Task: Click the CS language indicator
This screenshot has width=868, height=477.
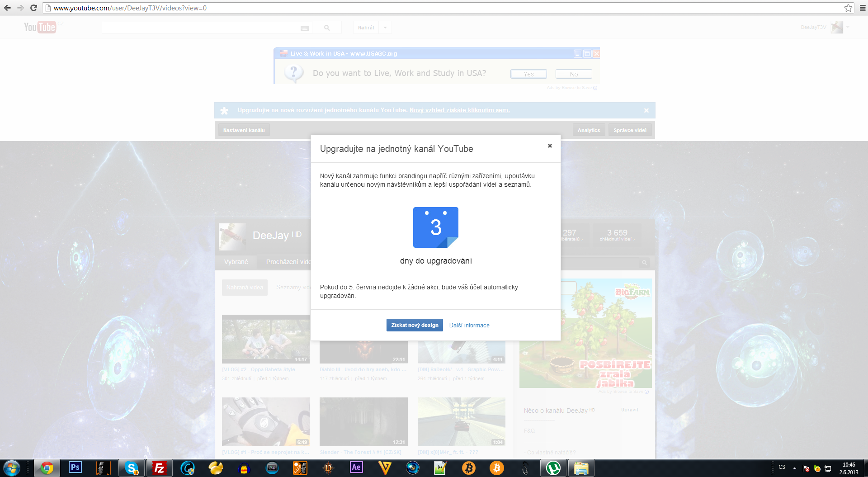Action: 782,467
